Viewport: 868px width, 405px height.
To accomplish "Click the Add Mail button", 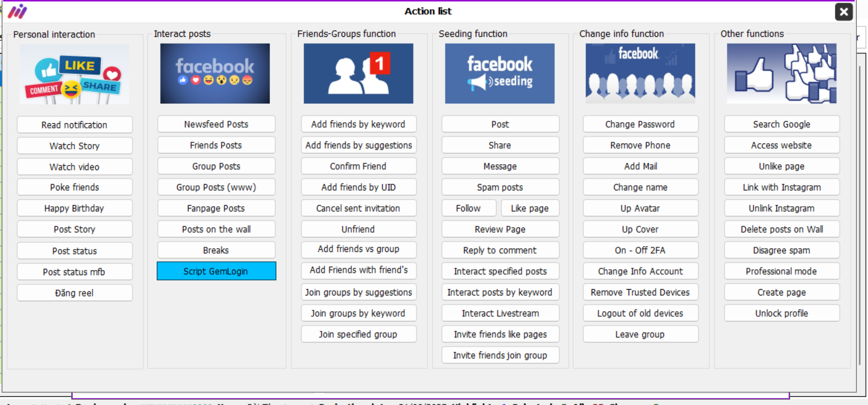I will pyautogui.click(x=640, y=166).
